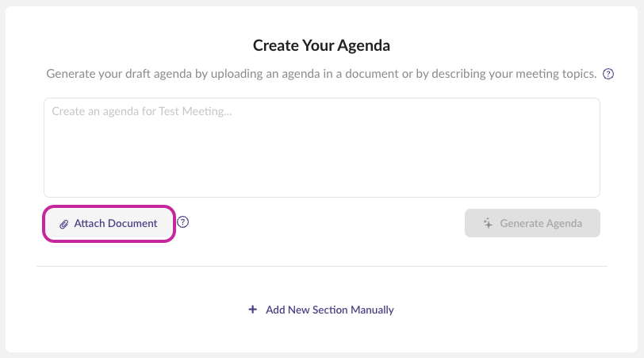The width and height of the screenshot is (644, 358).
Task: Click the horizontal divider below Attach Document
Action: click(x=322, y=267)
